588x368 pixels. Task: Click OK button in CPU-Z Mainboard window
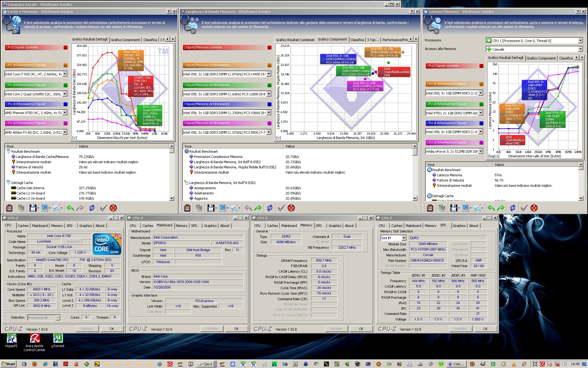[236, 329]
